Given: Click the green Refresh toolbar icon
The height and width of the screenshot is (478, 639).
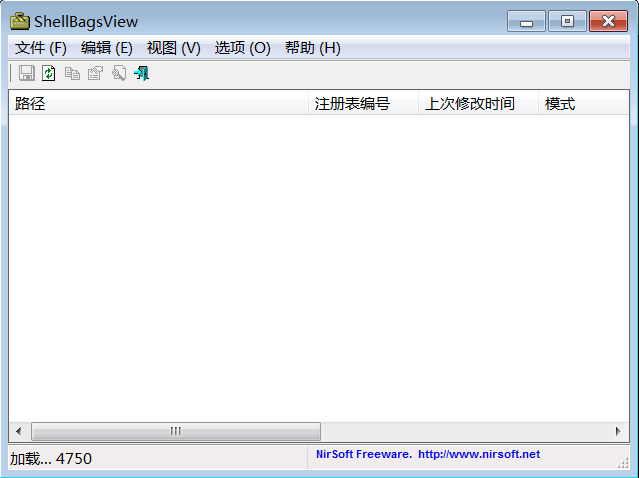Looking at the screenshot, I should coord(49,73).
